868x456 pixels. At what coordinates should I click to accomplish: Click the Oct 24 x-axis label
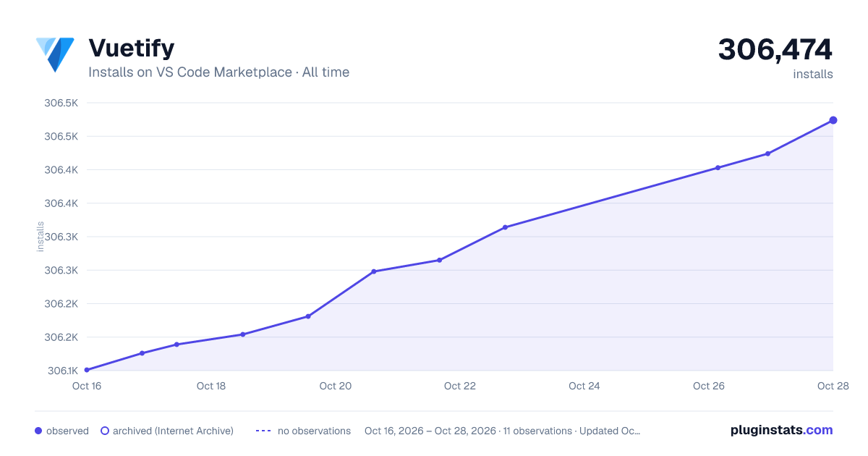(584, 386)
